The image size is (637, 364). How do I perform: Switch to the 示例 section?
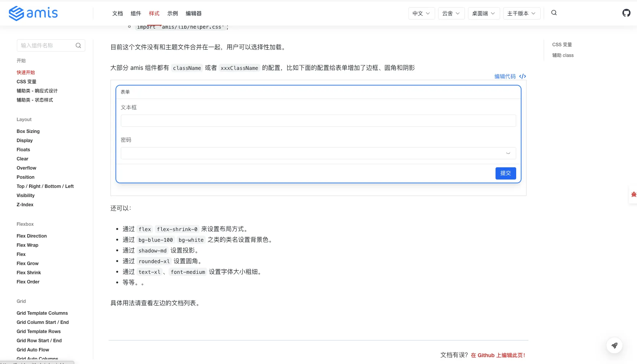173,13
